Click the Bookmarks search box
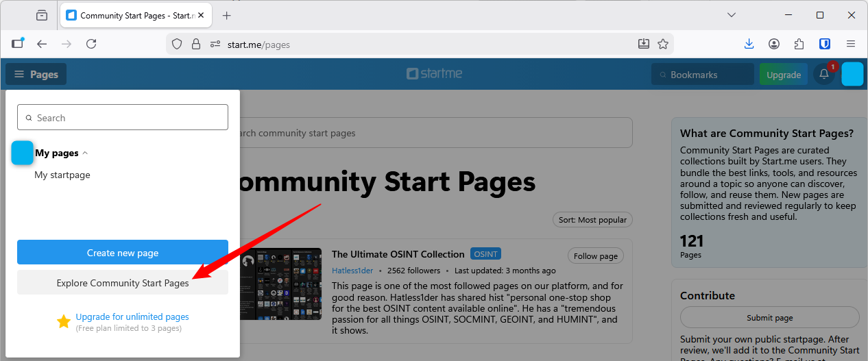Viewport: 868px width, 361px height. [x=703, y=75]
